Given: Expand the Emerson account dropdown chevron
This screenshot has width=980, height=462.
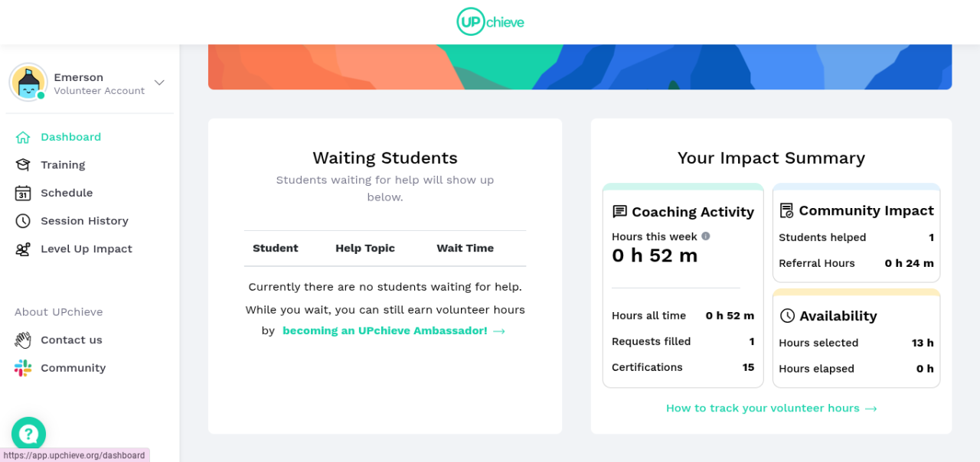Looking at the screenshot, I should click(159, 83).
